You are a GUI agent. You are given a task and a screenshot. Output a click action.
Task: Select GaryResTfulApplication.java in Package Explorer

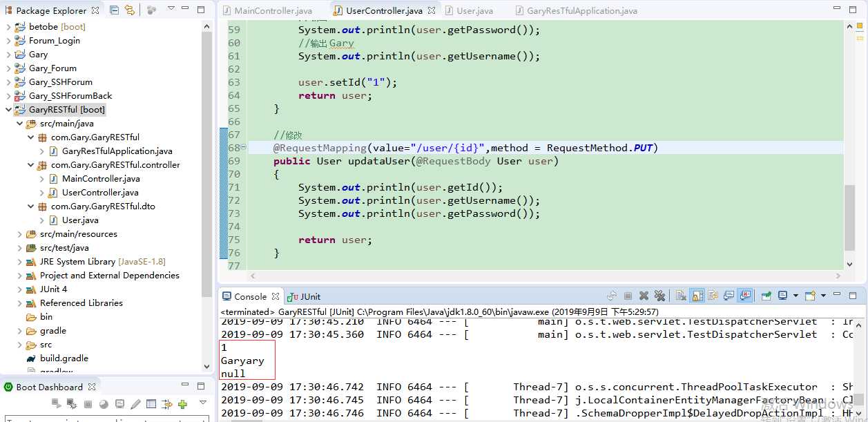[117, 151]
